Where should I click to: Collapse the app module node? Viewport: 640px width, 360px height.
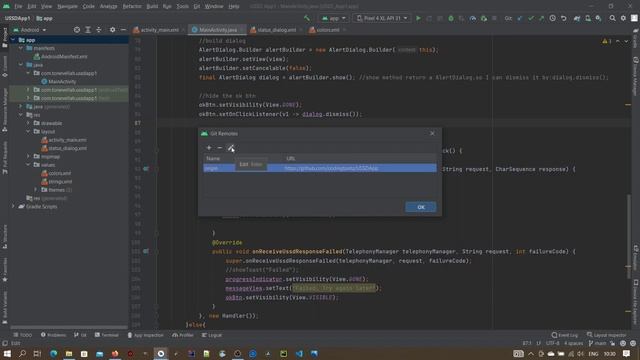point(13,40)
